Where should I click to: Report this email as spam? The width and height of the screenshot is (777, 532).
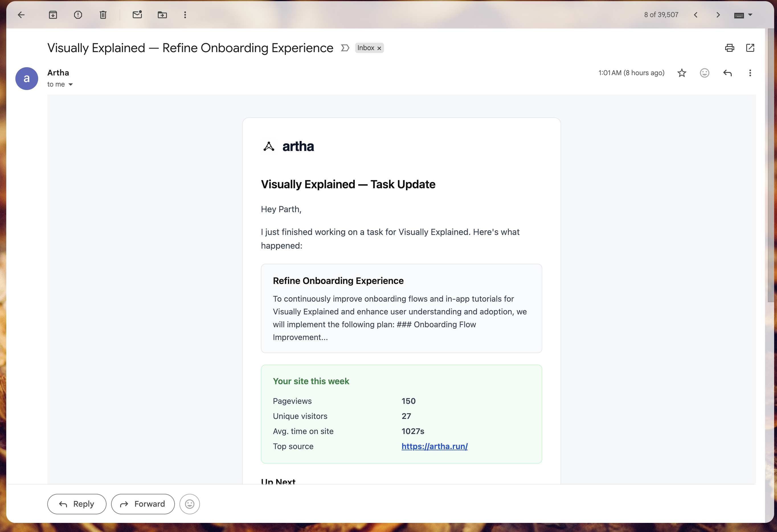pos(78,15)
